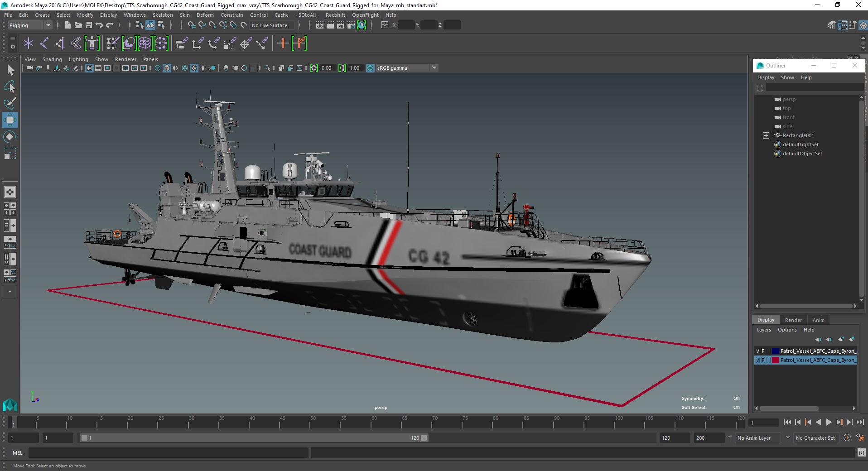Click the Save Scene disk icon

click(x=89, y=25)
